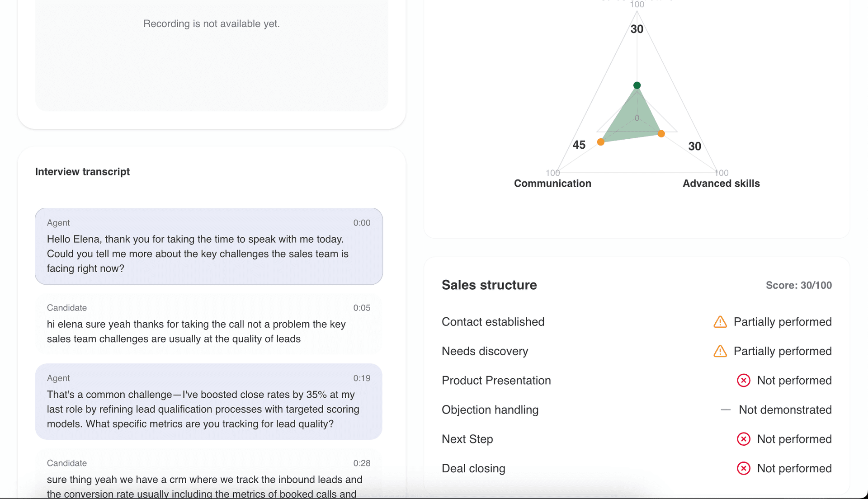
Task: Click red X icon for Deal closing
Action: pyautogui.click(x=744, y=468)
